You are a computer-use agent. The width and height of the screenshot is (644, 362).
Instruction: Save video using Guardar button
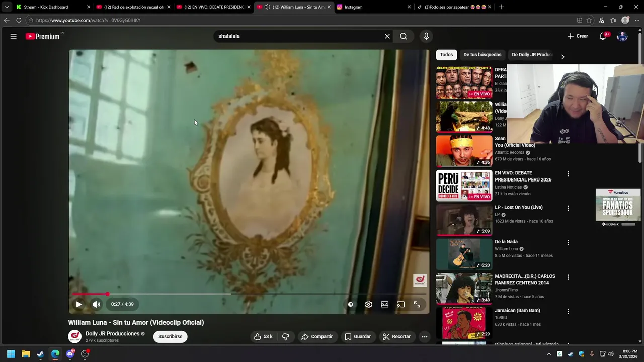[358, 336]
